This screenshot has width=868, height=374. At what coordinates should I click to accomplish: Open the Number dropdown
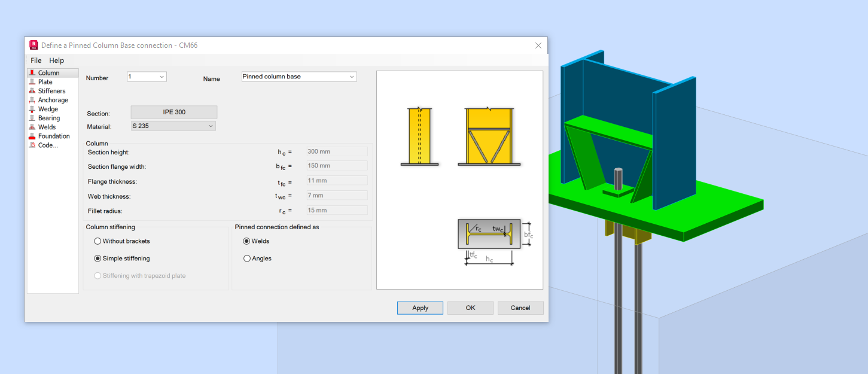[162, 77]
